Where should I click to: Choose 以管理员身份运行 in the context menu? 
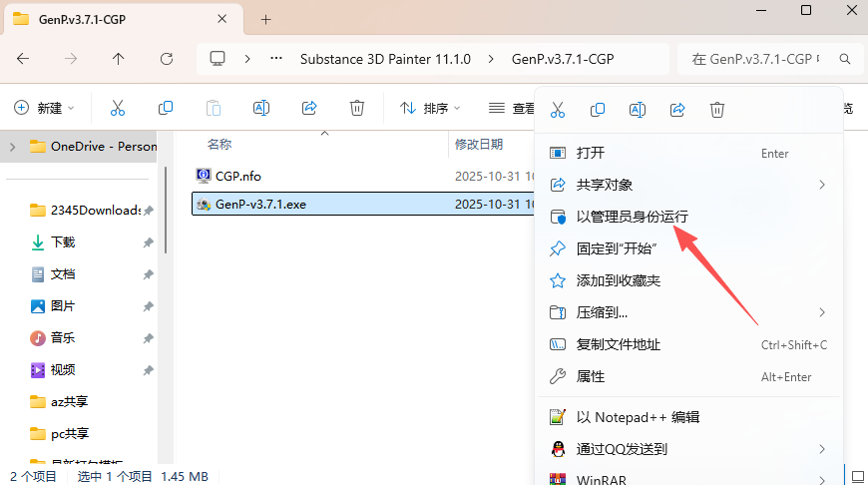688,217
